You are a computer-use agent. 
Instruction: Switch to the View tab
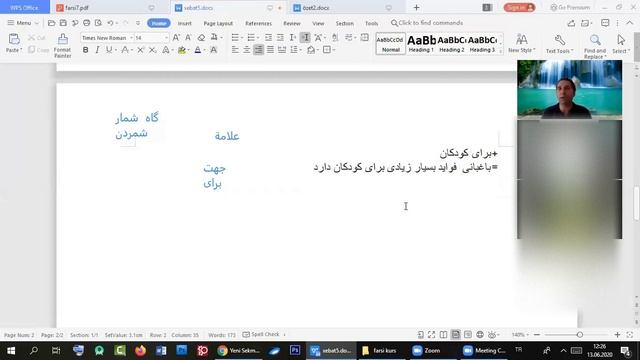(318, 24)
